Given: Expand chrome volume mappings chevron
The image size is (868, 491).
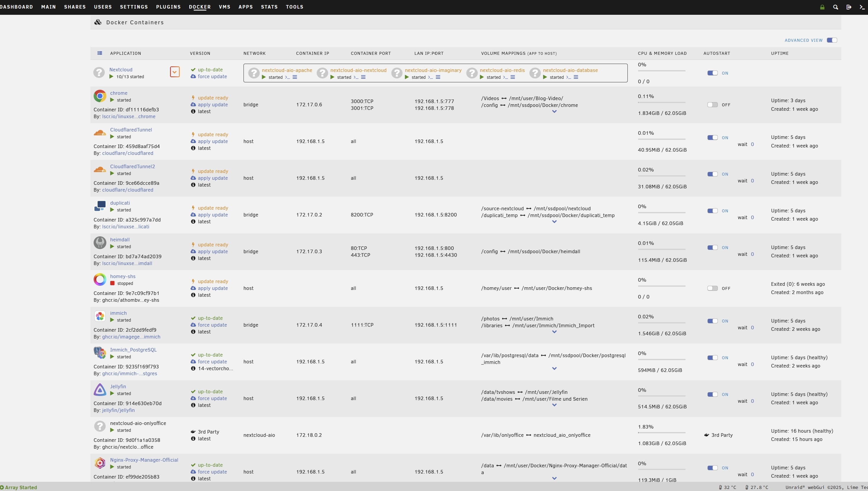Looking at the screenshot, I should pyautogui.click(x=554, y=112).
